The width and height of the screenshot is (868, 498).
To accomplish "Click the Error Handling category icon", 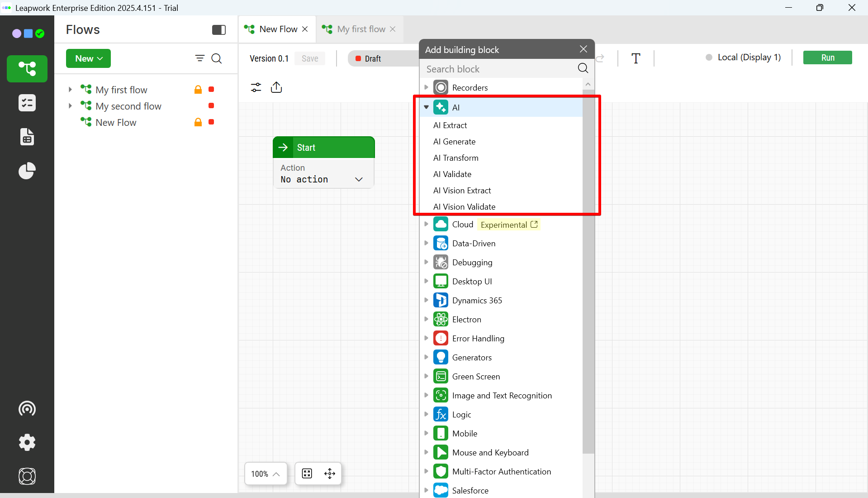I will tap(441, 339).
